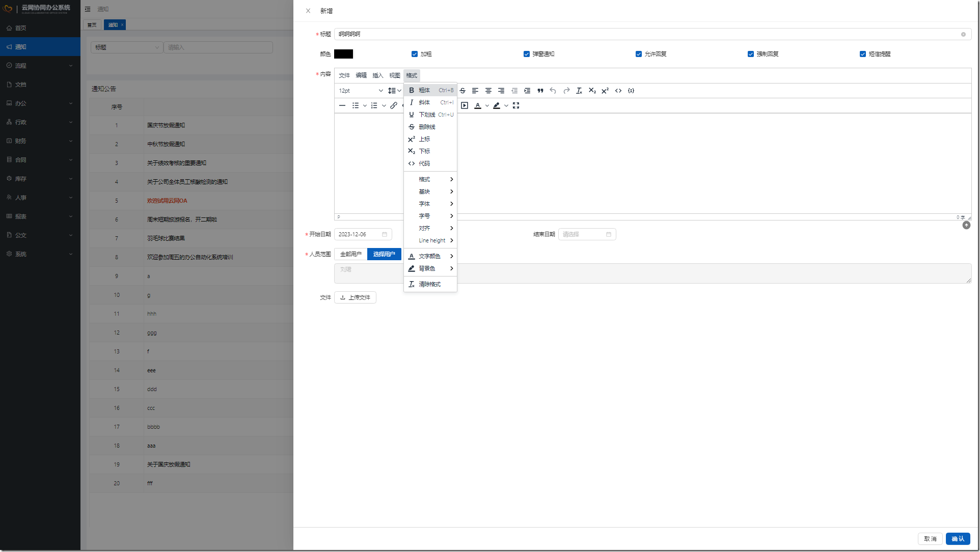
Task: Select the 全部用户 range option
Action: tap(351, 254)
